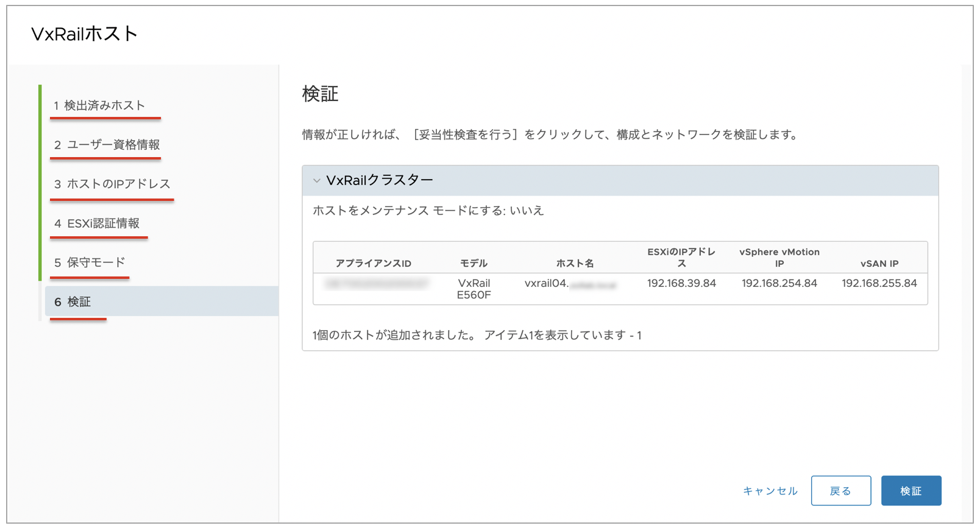980x531 pixels.
Task: Click the 戻る button
Action: (840, 491)
